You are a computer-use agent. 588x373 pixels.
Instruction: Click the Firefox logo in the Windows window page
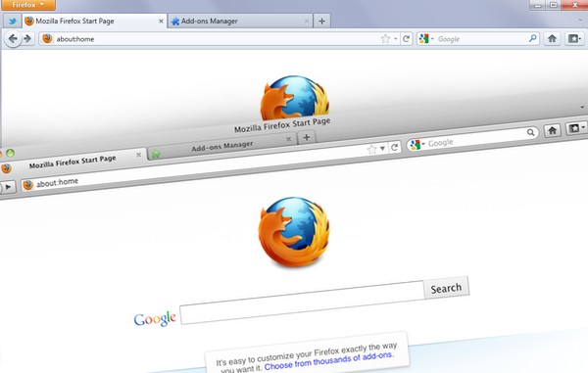coord(295,98)
